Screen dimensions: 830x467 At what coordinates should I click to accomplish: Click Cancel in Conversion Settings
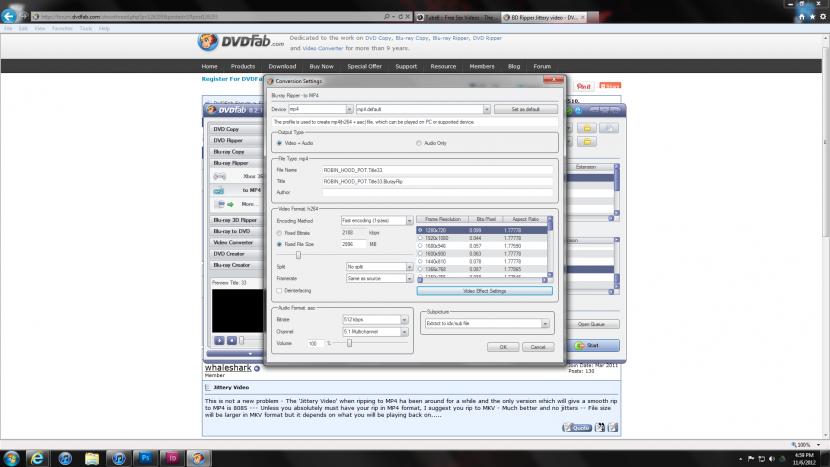coord(538,347)
